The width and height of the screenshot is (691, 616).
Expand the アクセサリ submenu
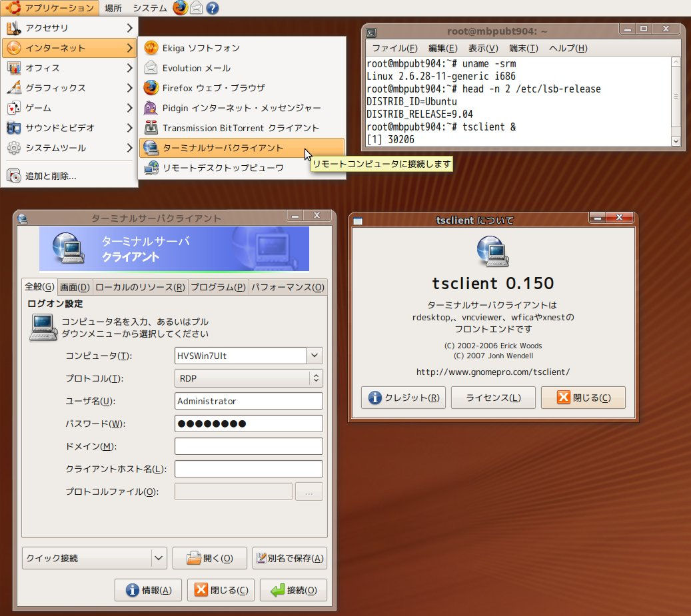coord(69,28)
